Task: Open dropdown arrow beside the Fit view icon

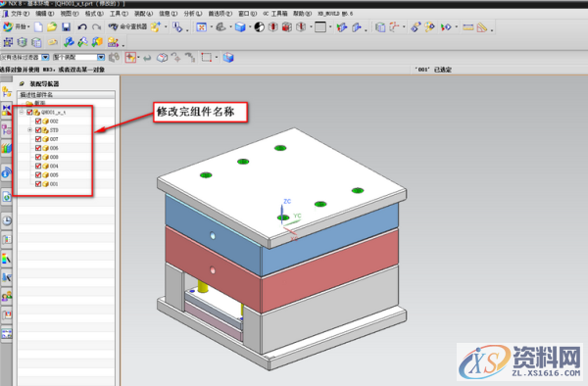Action: tap(211, 27)
